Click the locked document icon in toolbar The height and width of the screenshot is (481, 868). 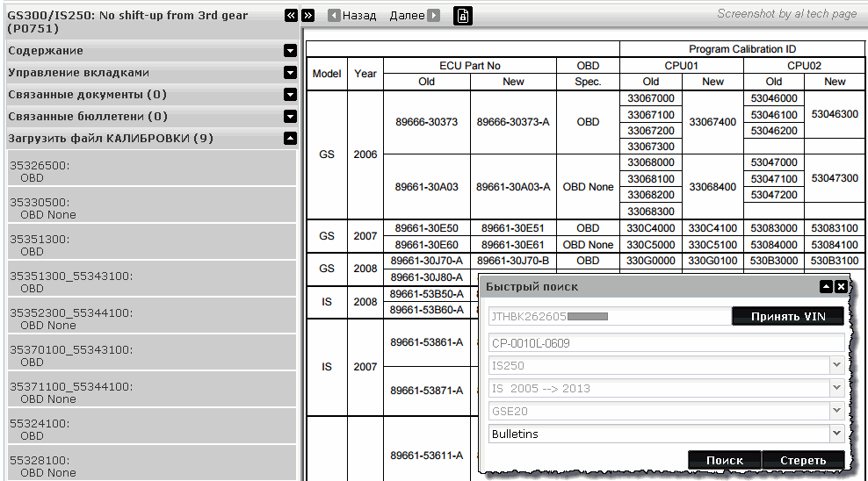point(462,16)
